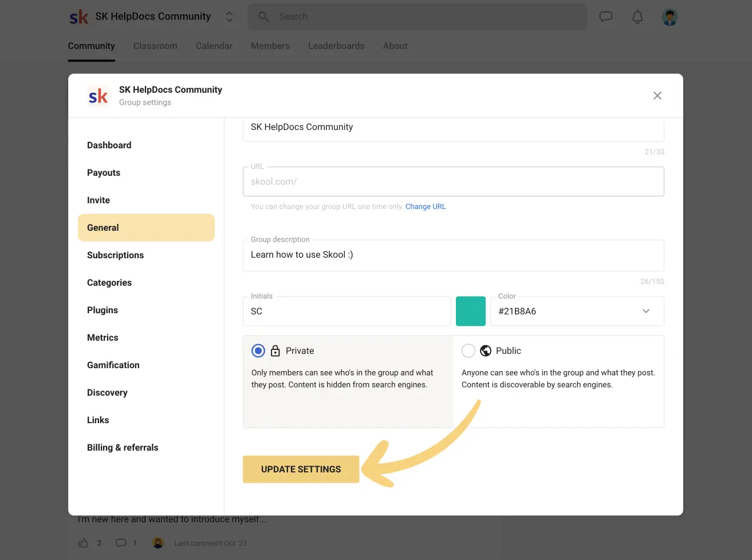Screen dimensions: 752x560
Task: Click the Change URL link
Action: pyautogui.click(x=426, y=207)
